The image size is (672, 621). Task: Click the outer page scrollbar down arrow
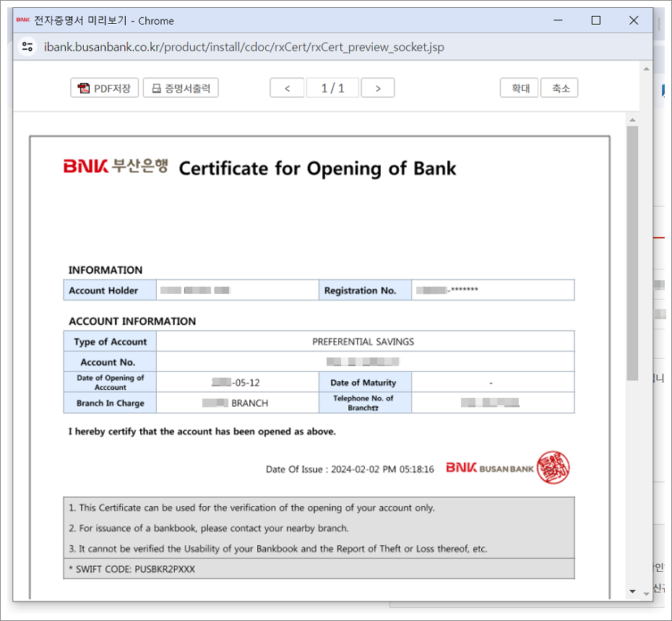[x=646, y=594]
